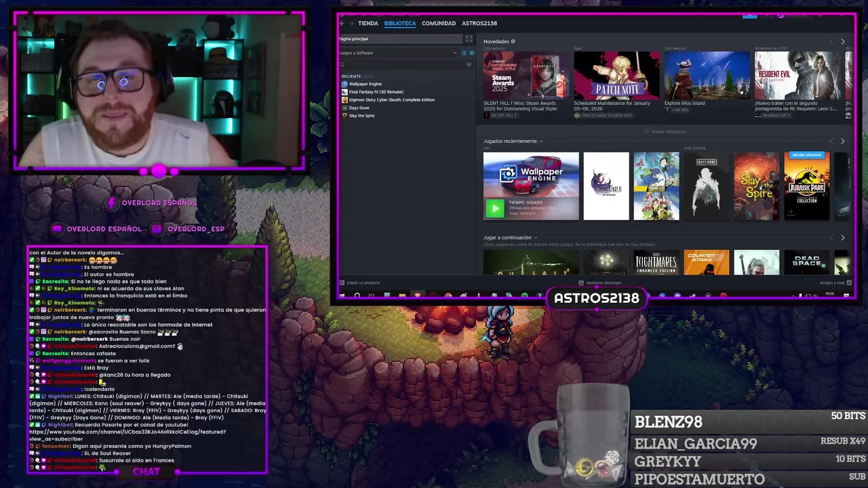Click the Tree of Savior game tag

point(604,115)
